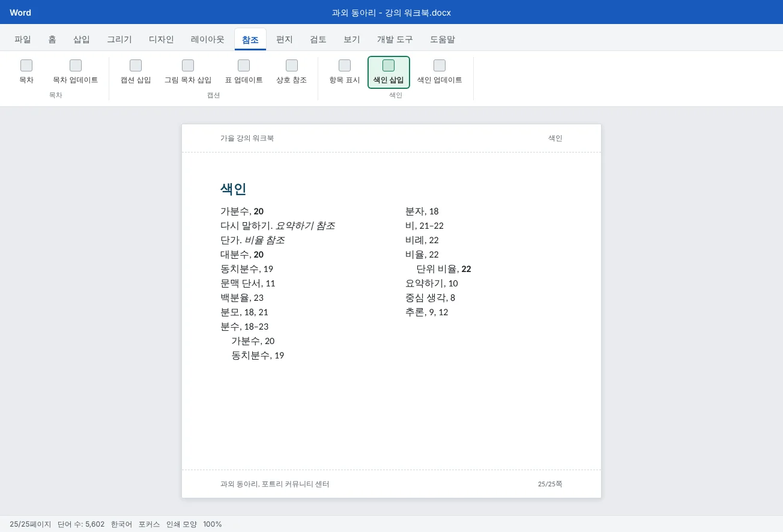Click the sub-entry "단위 비율, 22"
The image size is (783, 532).
[x=444, y=269]
